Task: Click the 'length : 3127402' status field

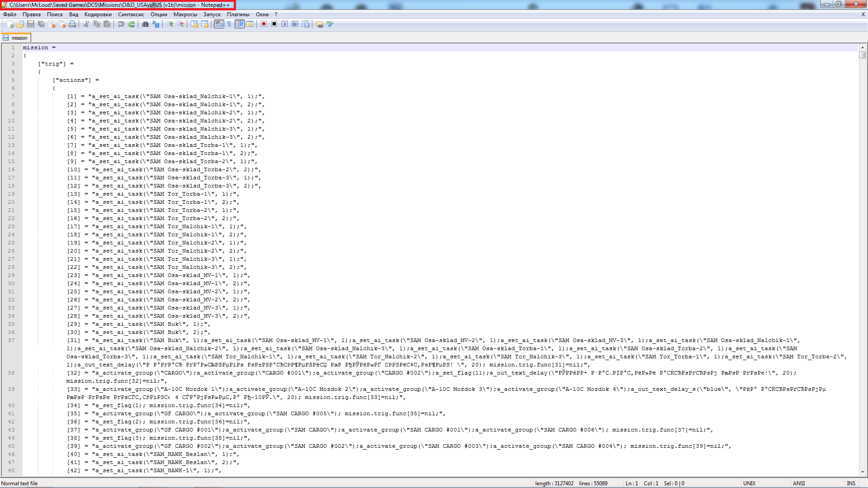Action: [554, 483]
